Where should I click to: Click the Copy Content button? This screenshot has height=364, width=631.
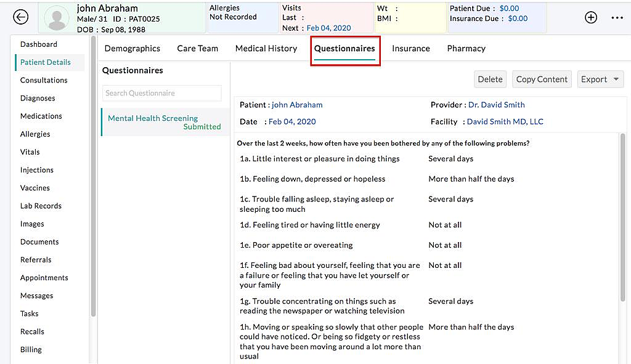pyautogui.click(x=542, y=79)
